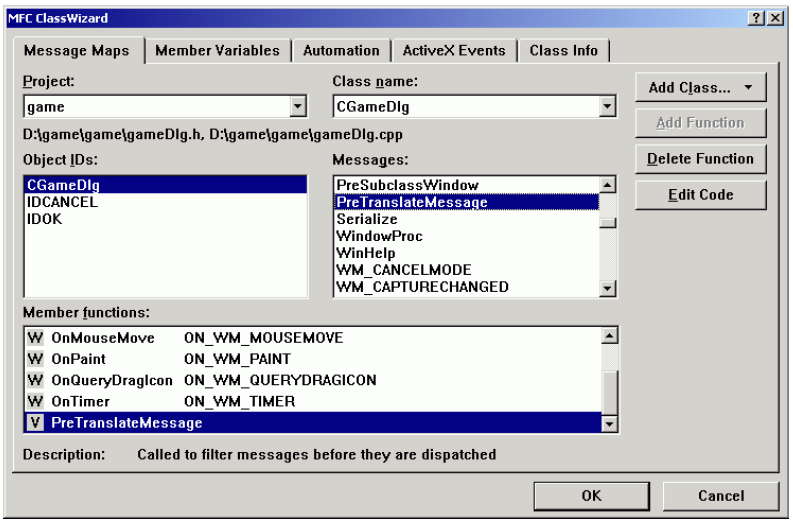Click ON_WM_MOUSEMOVE macro text
793x523 pixels.
click(263, 338)
